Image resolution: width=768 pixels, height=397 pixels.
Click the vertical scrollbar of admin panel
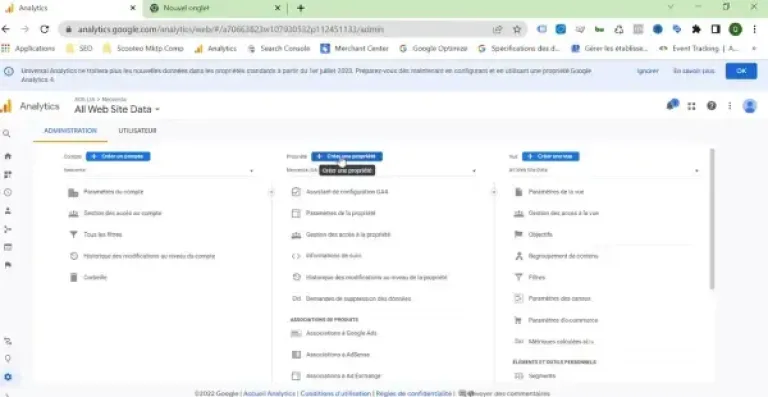tap(712, 219)
